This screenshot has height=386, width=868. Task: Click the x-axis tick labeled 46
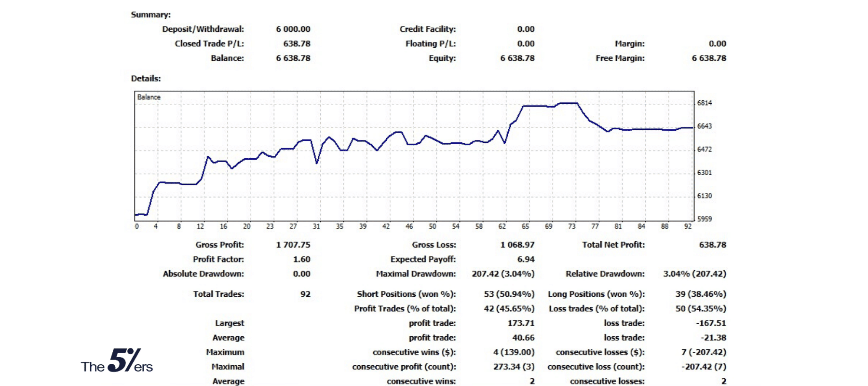pos(409,226)
